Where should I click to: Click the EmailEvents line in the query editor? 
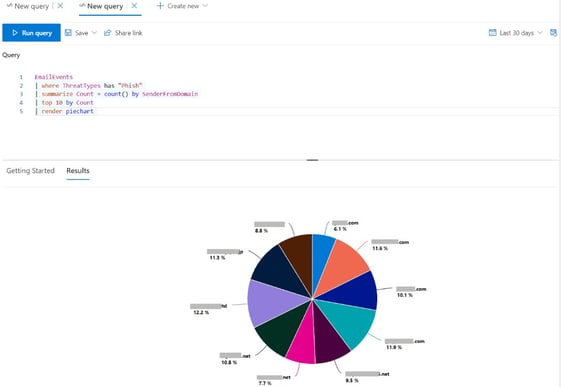coord(54,77)
